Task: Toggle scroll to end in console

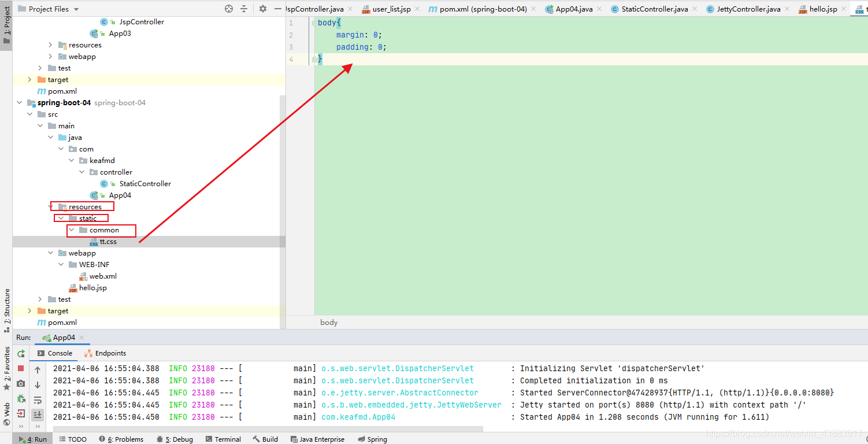Action: coord(38,415)
